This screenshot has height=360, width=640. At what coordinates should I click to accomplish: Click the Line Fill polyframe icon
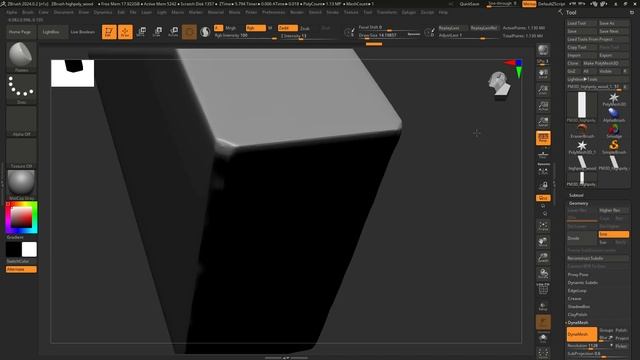point(543,289)
